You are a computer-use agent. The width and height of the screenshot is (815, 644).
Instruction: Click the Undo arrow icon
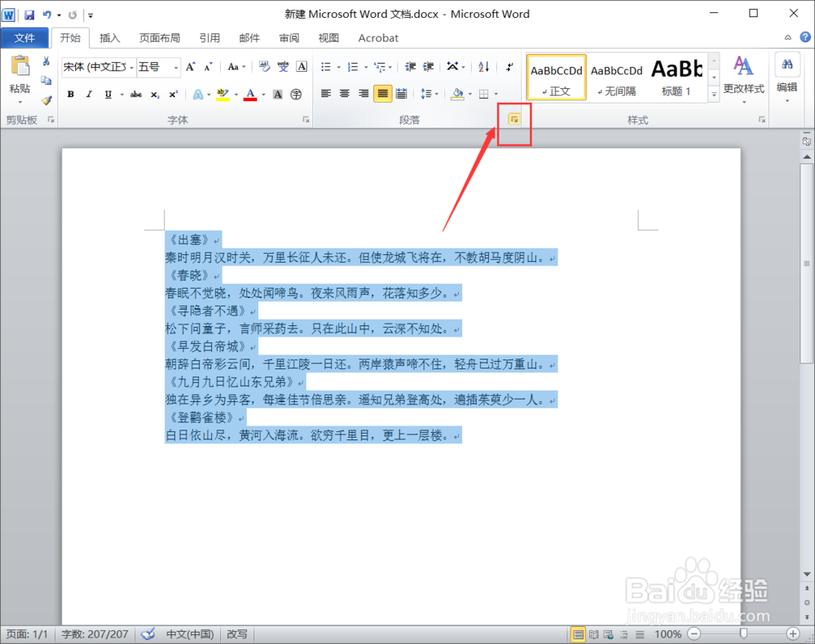tap(46, 15)
